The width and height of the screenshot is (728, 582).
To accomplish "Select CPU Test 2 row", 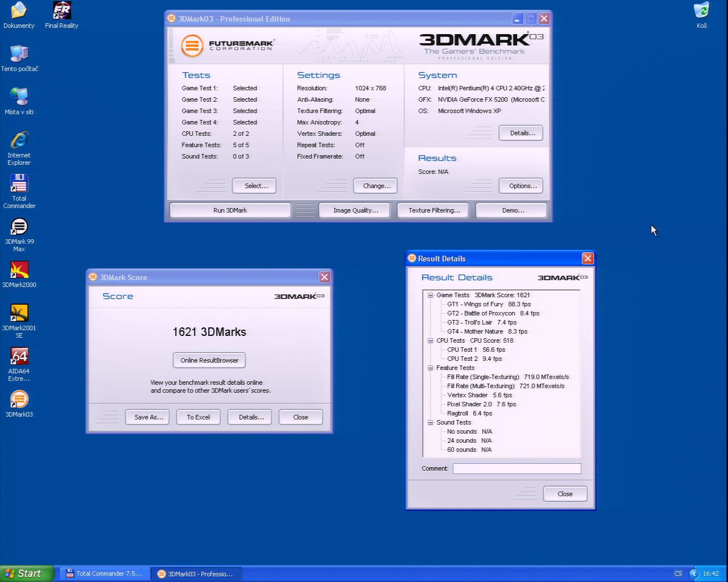I will coord(474,359).
